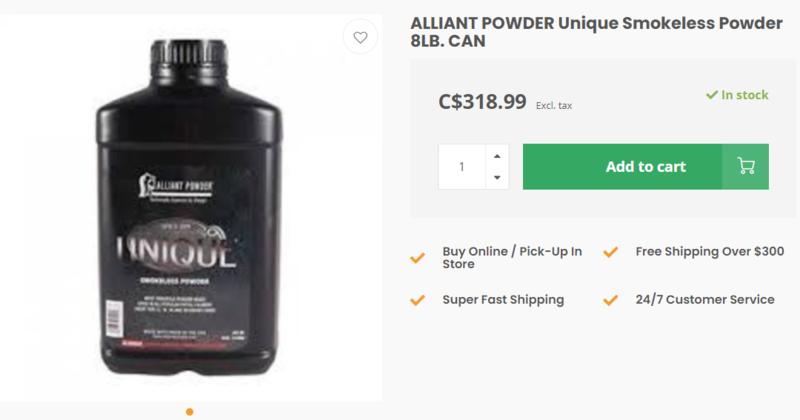Click the quantity input field
The height and width of the screenshot is (420, 800).
tap(462, 167)
